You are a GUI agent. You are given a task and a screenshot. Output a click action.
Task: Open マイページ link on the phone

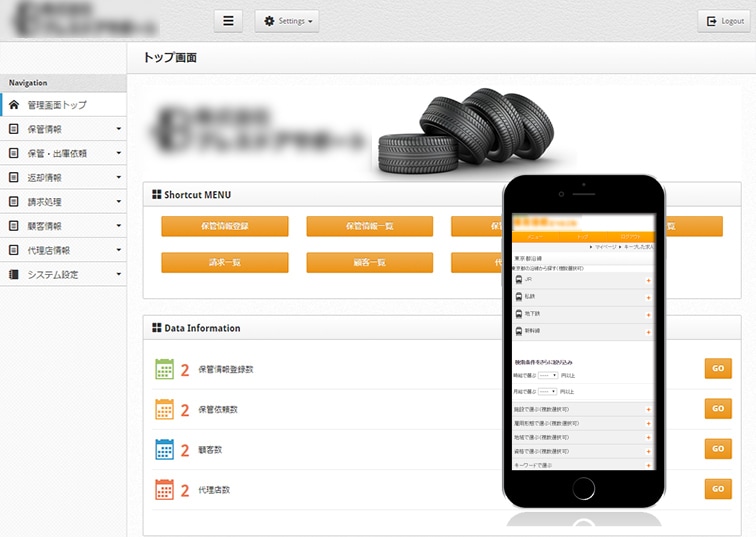coord(606,247)
